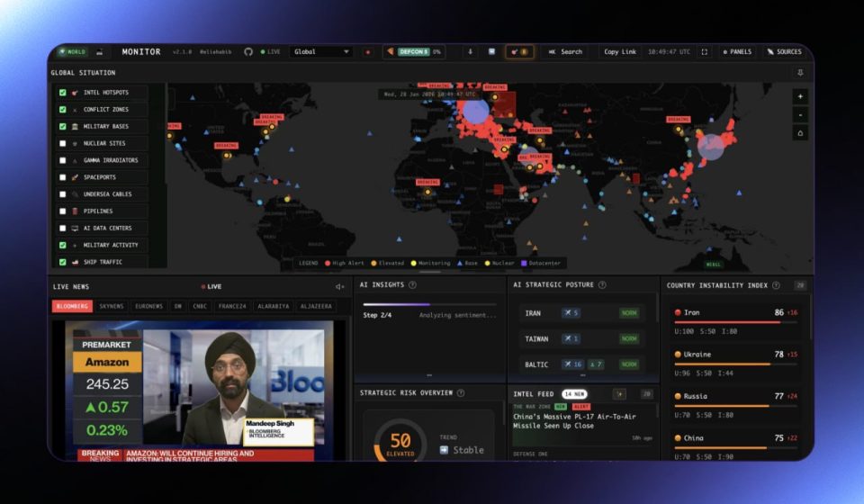Reset map view with home icon
Image resolution: width=864 pixels, height=504 pixels.
click(x=800, y=133)
